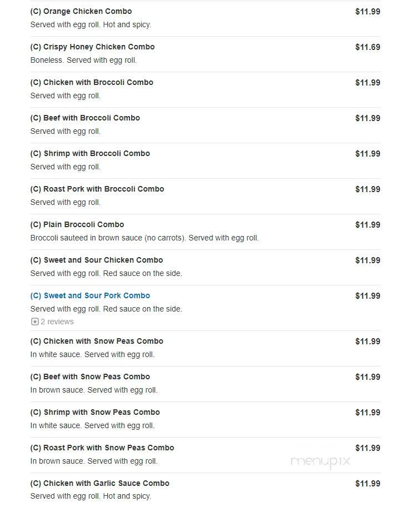The width and height of the screenshot is (420, 507).
Task: Click the menupix watermark logo
Action: 321,461
